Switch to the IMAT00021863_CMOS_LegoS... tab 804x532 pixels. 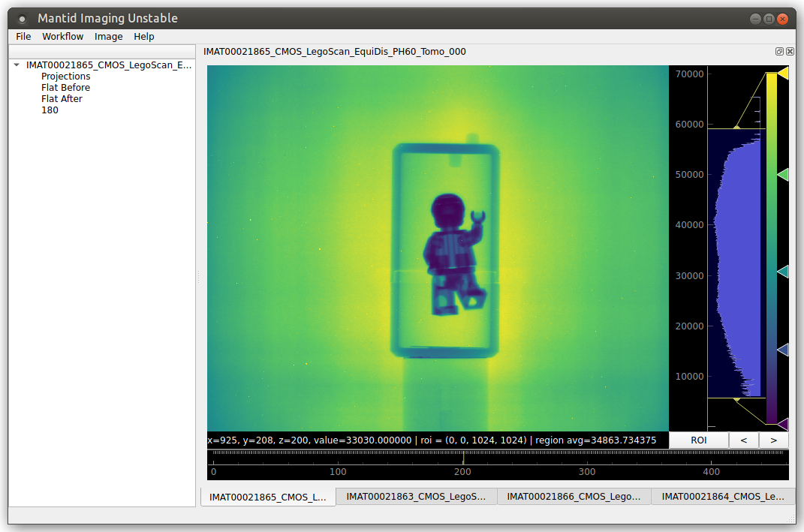pos(416,497)
